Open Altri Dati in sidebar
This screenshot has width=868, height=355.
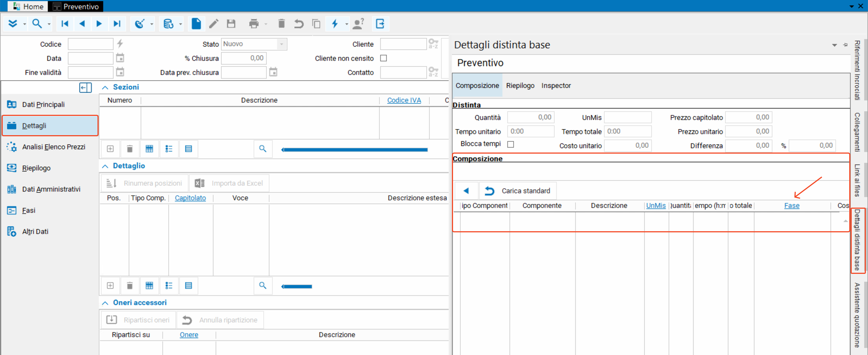click(50, 232)
